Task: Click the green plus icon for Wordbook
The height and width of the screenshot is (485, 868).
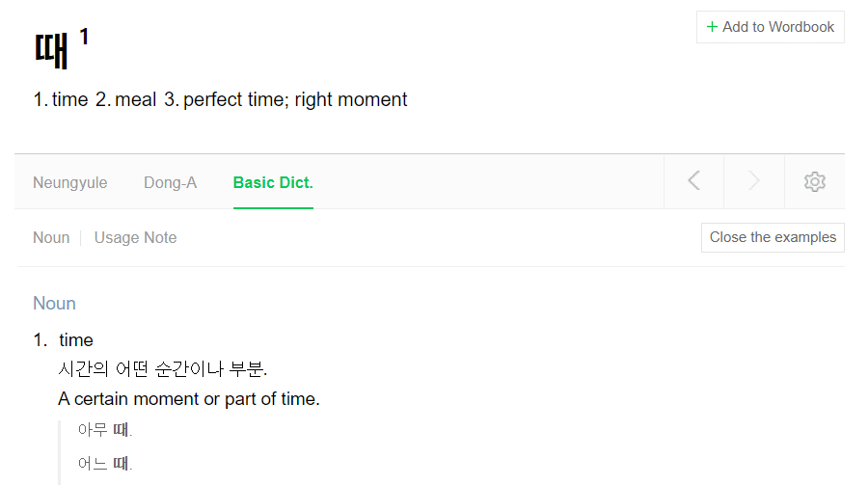Action: 712,27
